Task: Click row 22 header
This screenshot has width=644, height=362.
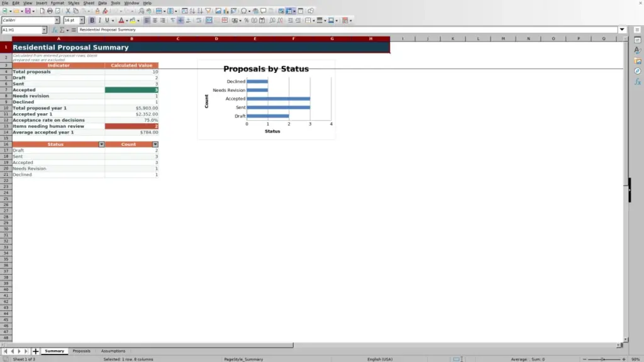Action: (6, 180)
